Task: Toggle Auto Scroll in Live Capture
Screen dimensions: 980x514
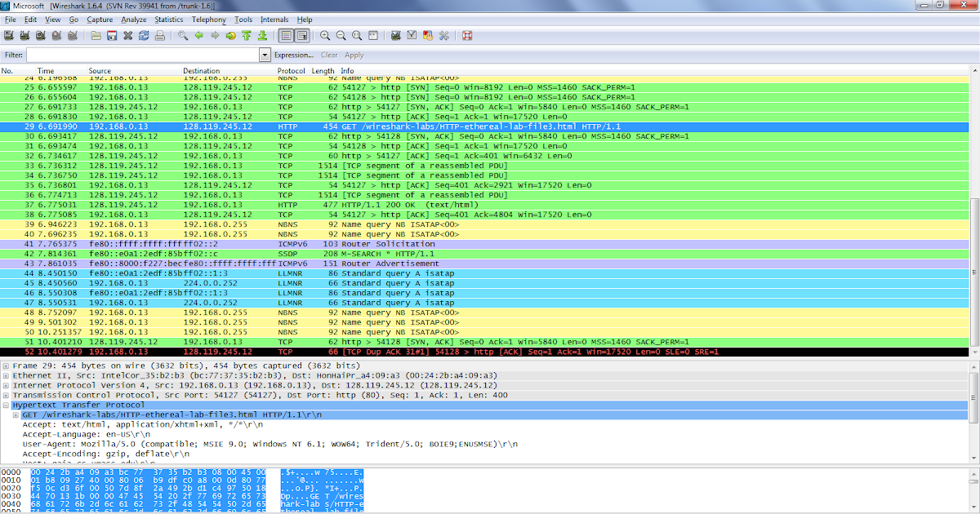Action: click(301, 35)
